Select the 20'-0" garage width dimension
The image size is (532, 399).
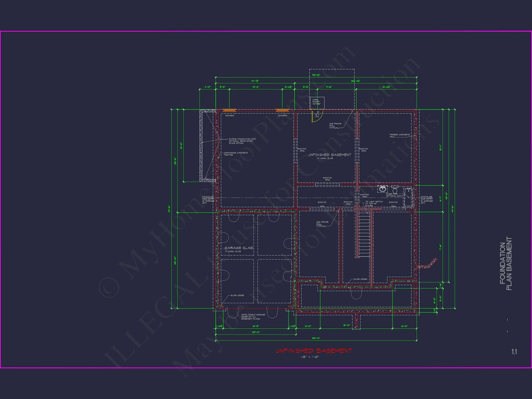pos(256,332)
